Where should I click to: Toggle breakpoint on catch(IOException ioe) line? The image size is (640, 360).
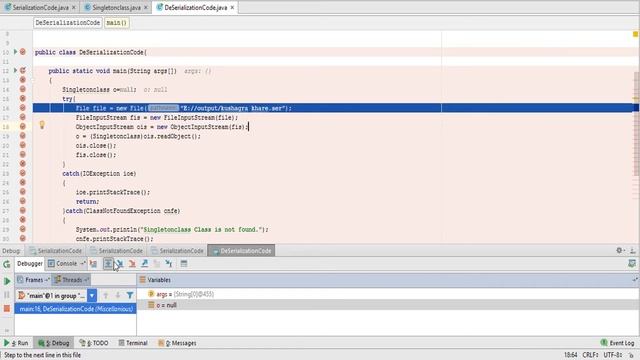pyautogui.click(x=23, y=173)
